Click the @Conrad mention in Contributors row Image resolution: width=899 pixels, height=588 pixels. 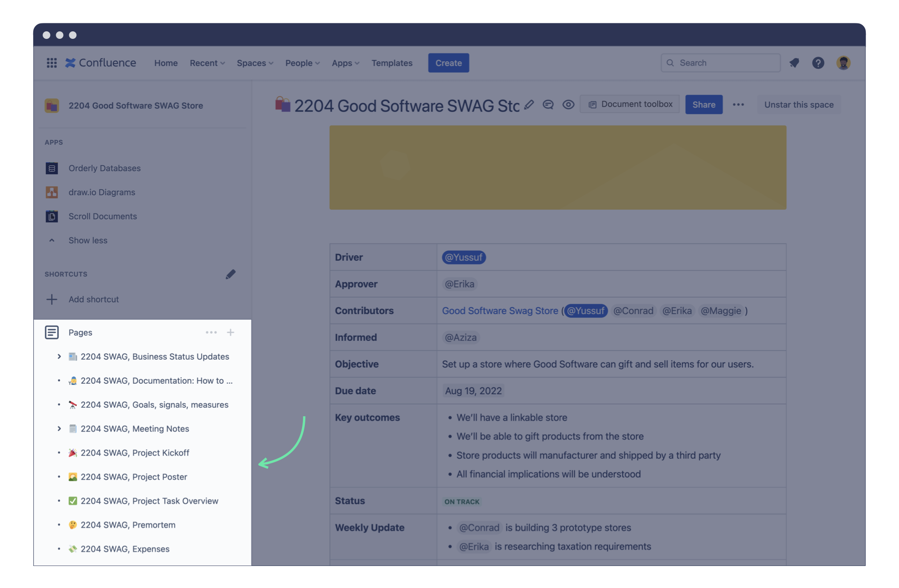[x=633, y=311]
